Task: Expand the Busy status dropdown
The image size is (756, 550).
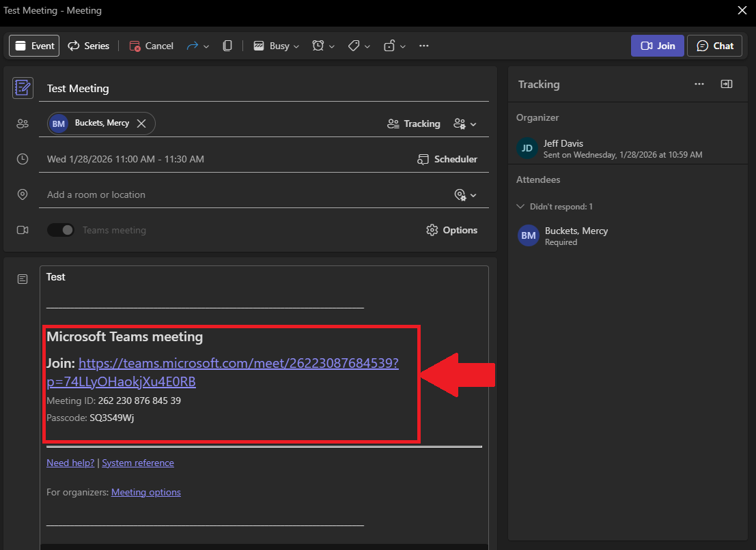Action: pos(277,46)
